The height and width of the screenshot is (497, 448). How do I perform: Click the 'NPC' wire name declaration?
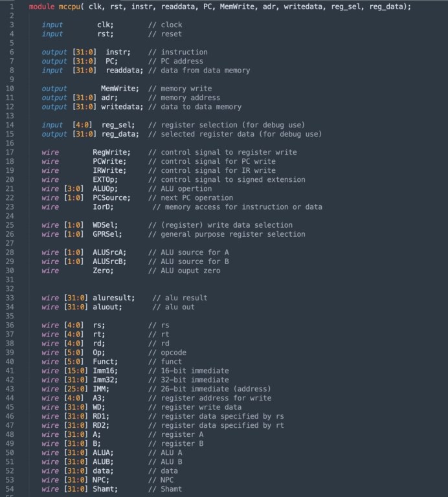[100, 480]
